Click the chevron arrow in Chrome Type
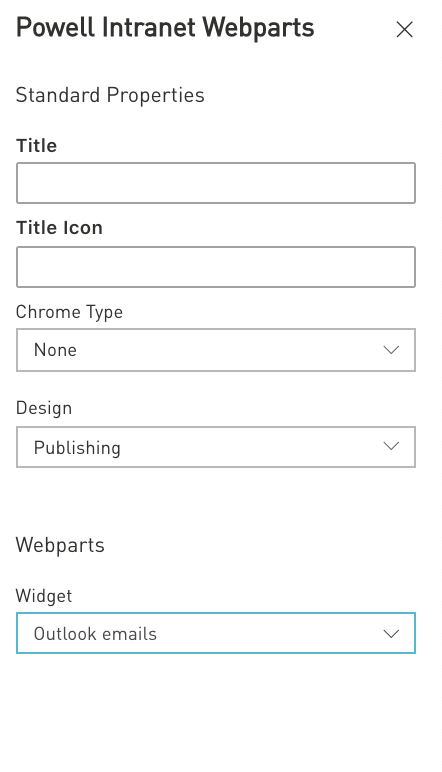The image size is (442, 772). tap(391, 350)
